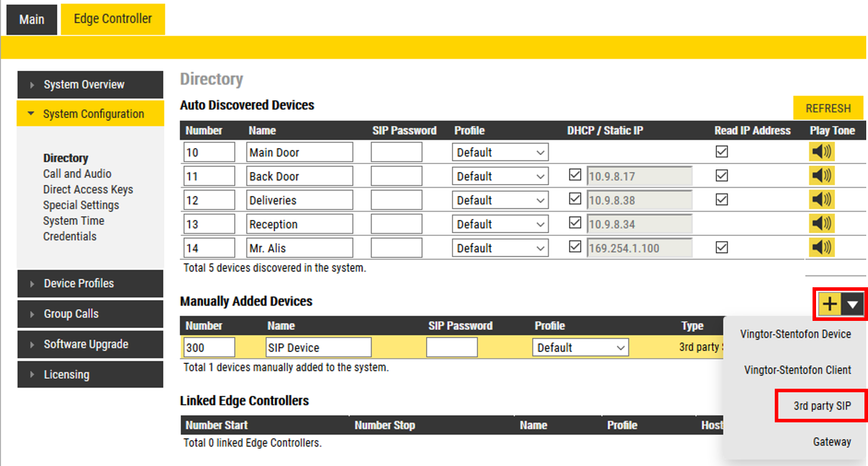Play tone for Reception device
This screenshot has width=868, height=466.
(821, 224)
